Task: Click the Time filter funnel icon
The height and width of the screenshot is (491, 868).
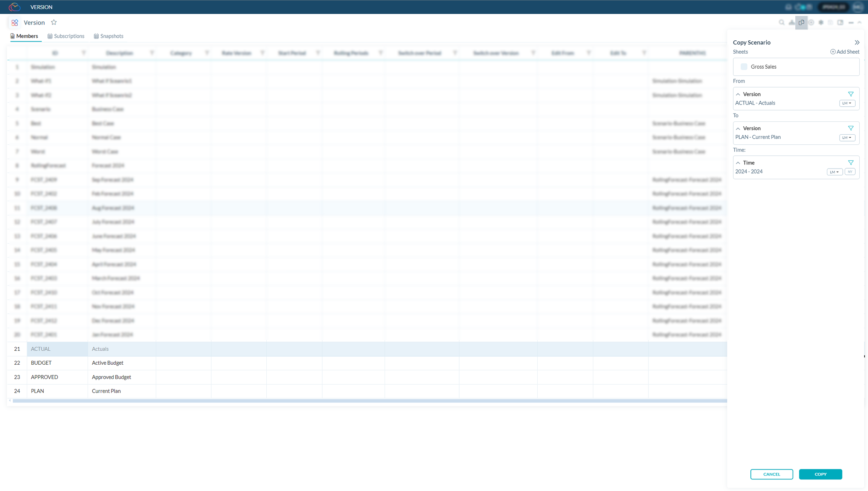Action: point(851,163)
